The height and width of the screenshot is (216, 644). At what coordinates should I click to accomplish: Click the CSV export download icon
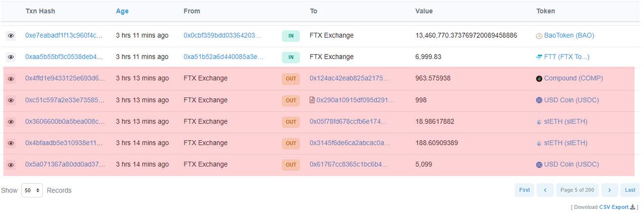632,207
